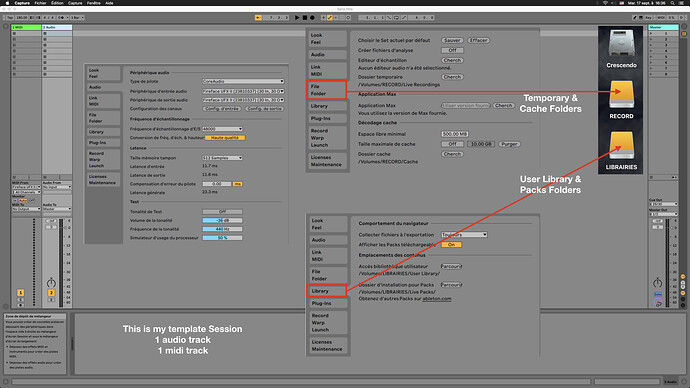The image size is (690, 388).
Task: Toggle 'Créer fichiers d'analyse' Off switch
Action: (452, 50)
